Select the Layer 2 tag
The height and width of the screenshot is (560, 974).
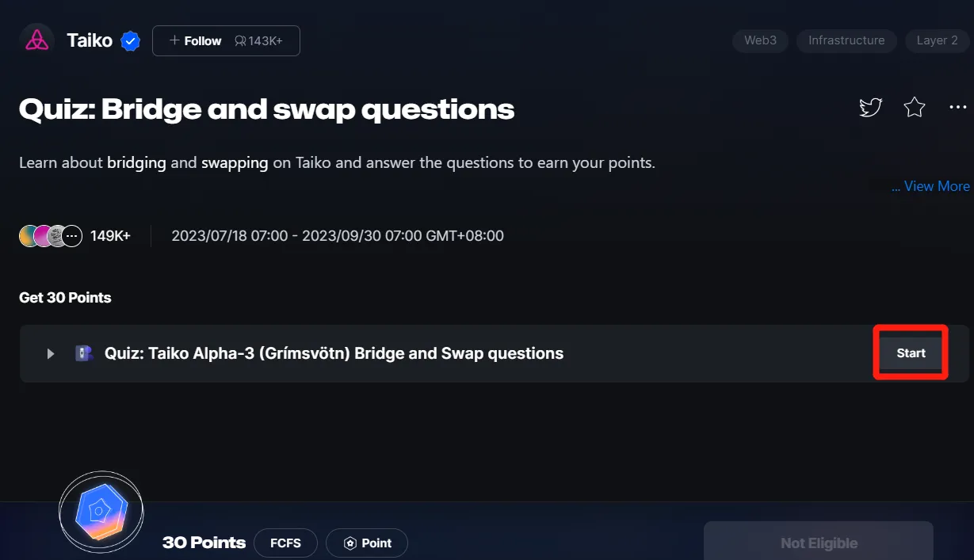(x=937, y=40)
